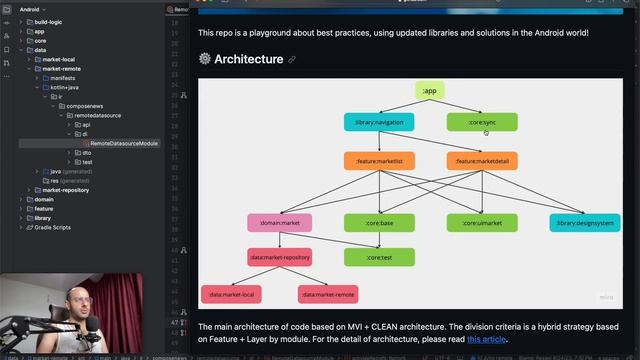Click the anchor link icon beside Architecture heading
This screenshot has height=360, width=640.
(x=292, y=60)
